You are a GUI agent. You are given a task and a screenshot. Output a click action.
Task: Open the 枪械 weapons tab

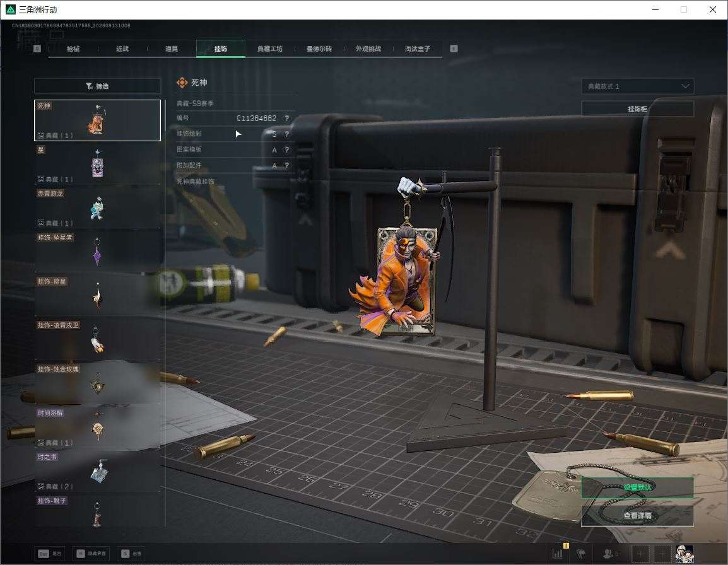click(73, 49)
